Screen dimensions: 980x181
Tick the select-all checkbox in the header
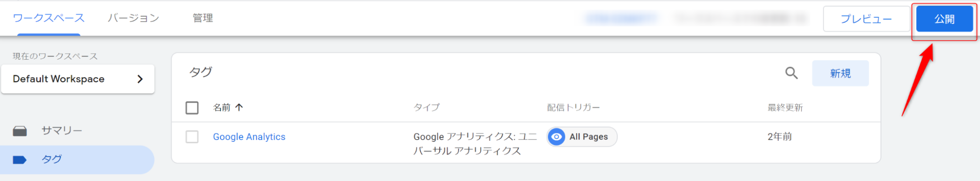[192, 108]
